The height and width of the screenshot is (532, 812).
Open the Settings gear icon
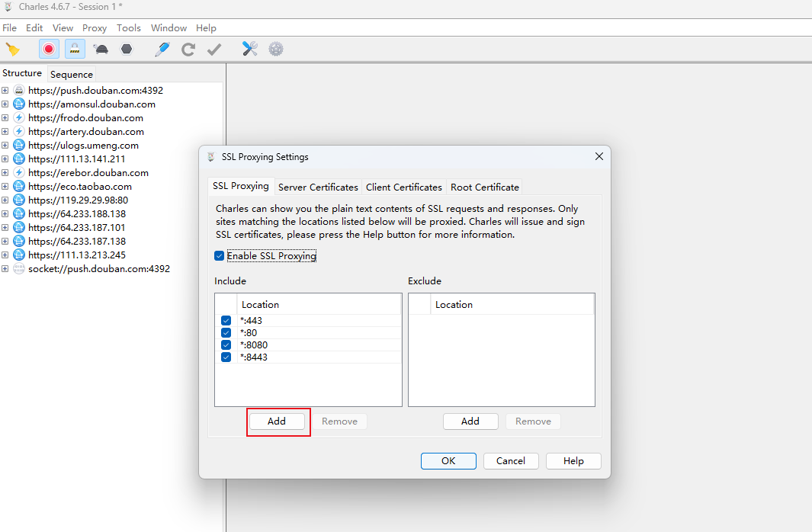click(x=276, y=50)
